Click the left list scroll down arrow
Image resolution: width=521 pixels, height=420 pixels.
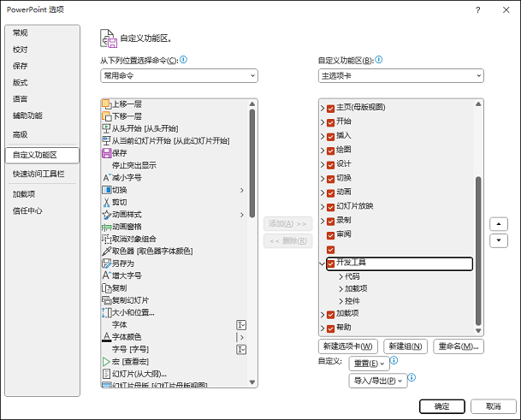[x=252, y=382]
